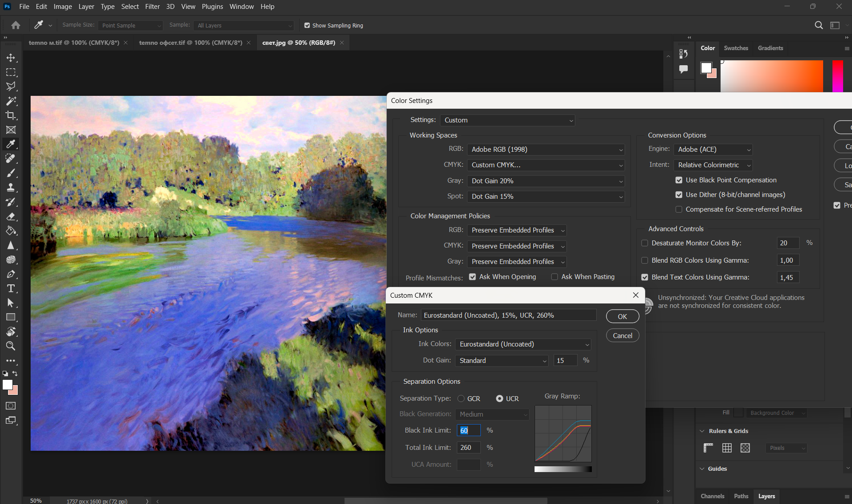Click the Custom CMYK Name field

pos(508,315)
